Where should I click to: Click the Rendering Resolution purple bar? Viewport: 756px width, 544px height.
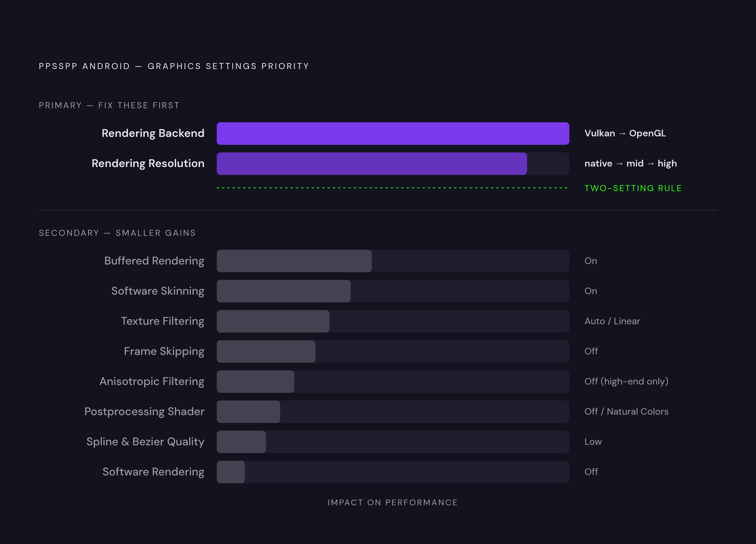(372, 164)
